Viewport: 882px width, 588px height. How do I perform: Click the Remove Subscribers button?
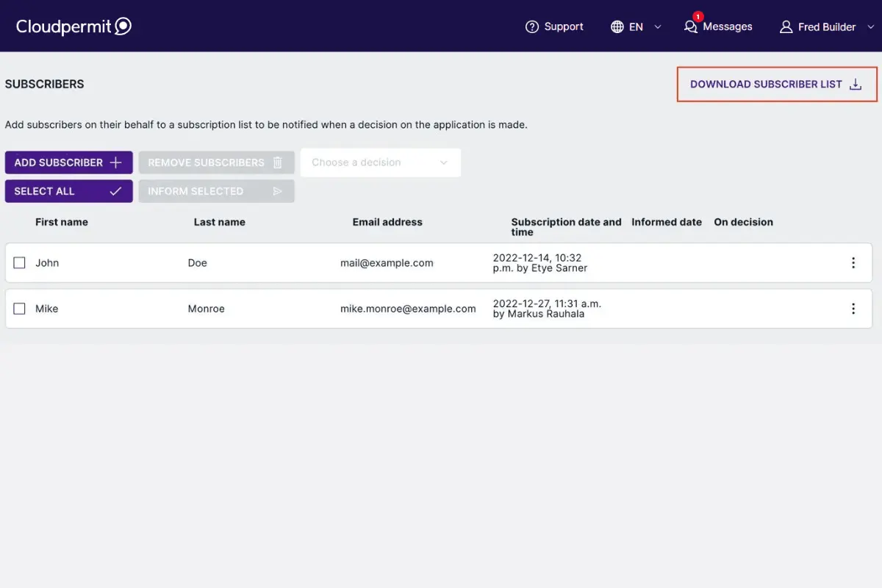(217, 162)
